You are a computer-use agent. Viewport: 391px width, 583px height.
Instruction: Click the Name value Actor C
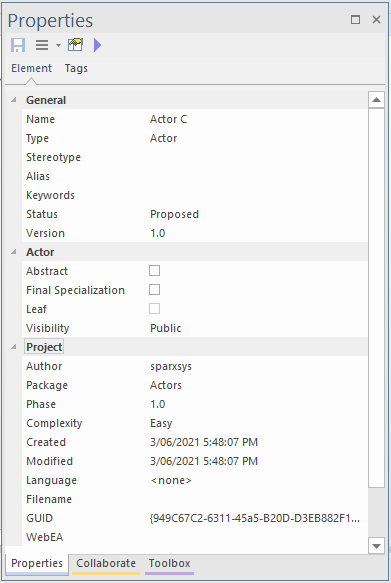click(168, 119)
